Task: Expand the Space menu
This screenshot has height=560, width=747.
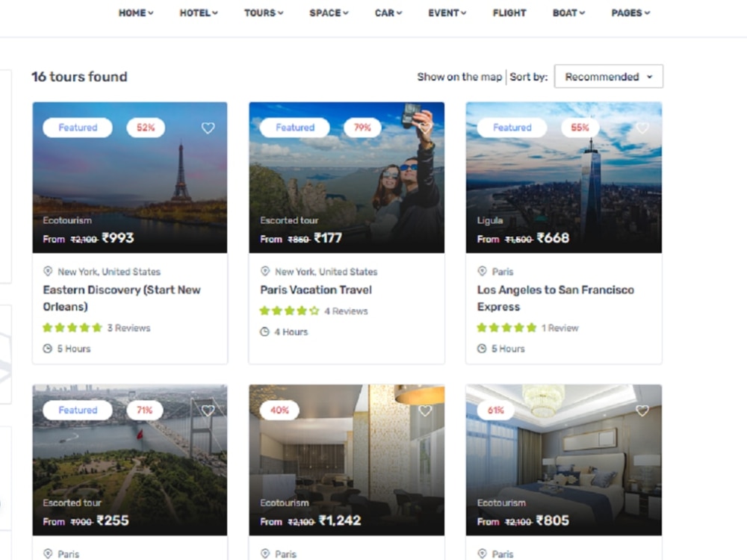Action: [x=329, y=13]
